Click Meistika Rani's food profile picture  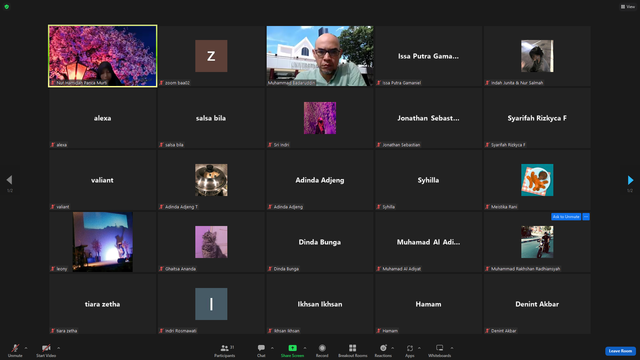[x=537, y=180]
